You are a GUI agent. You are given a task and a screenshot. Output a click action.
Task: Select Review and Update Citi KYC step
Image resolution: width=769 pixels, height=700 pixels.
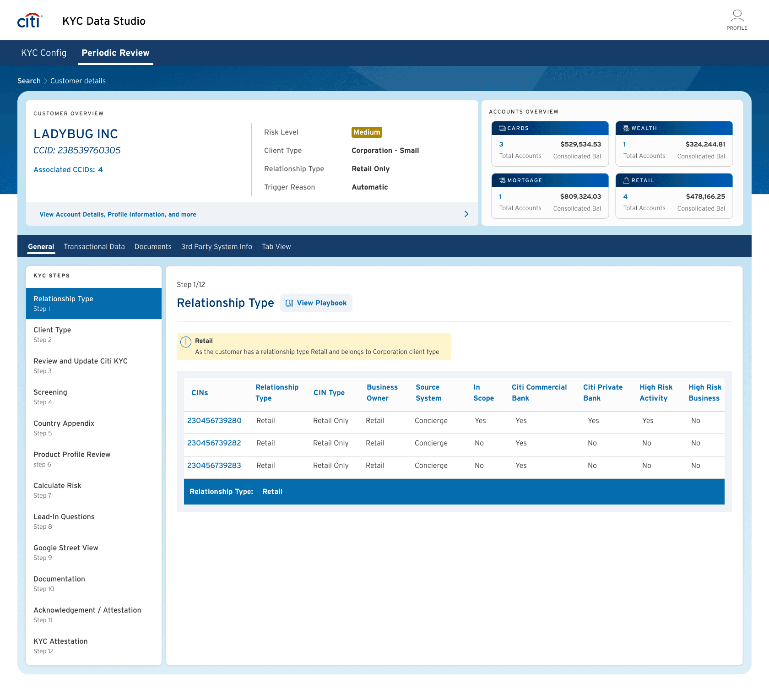[94, 366]
